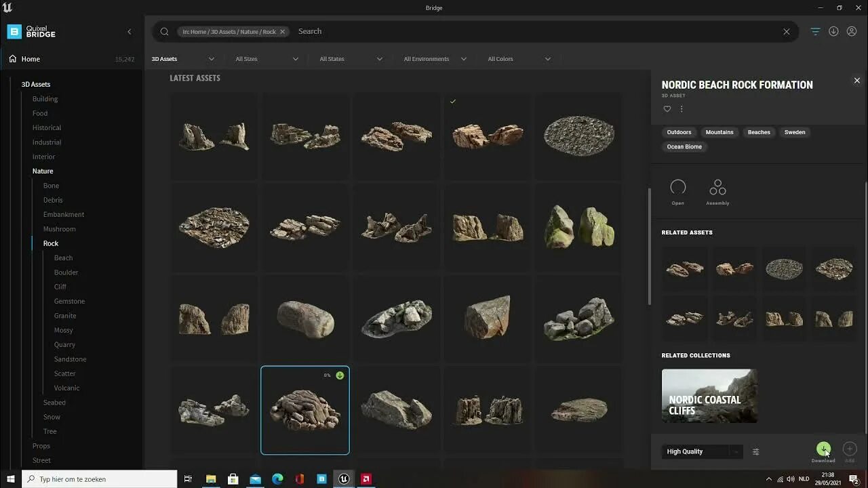Open the Nordic Coastal Cliffs collection

coord(709,396)
